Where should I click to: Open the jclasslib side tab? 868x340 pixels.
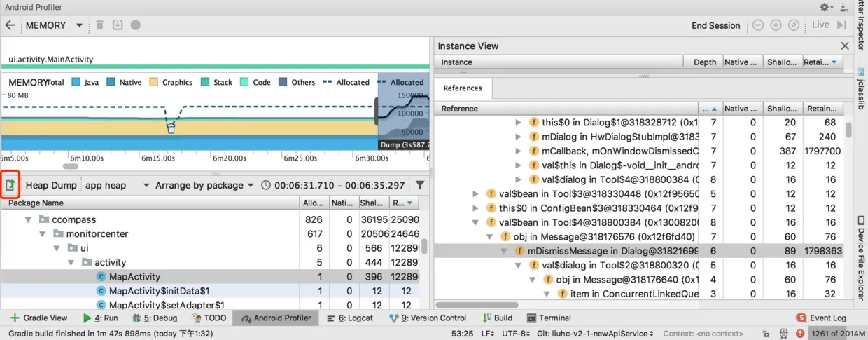click(861, 90)
